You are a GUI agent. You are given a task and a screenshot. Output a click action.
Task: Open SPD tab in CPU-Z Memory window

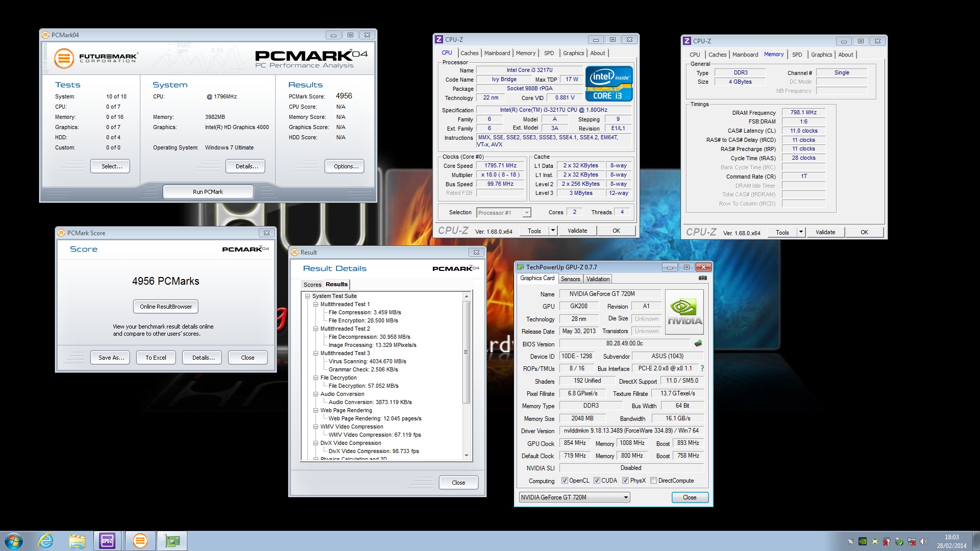(797, 55)
